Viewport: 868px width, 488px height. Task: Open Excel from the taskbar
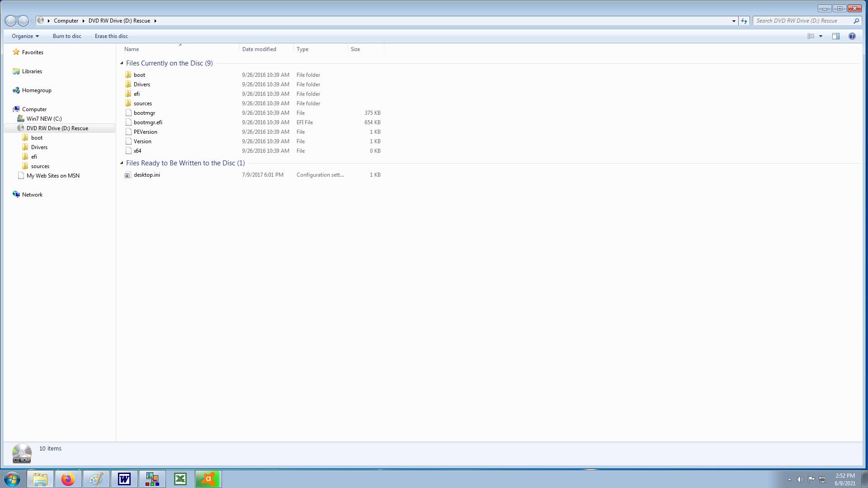tap(180, 479)
